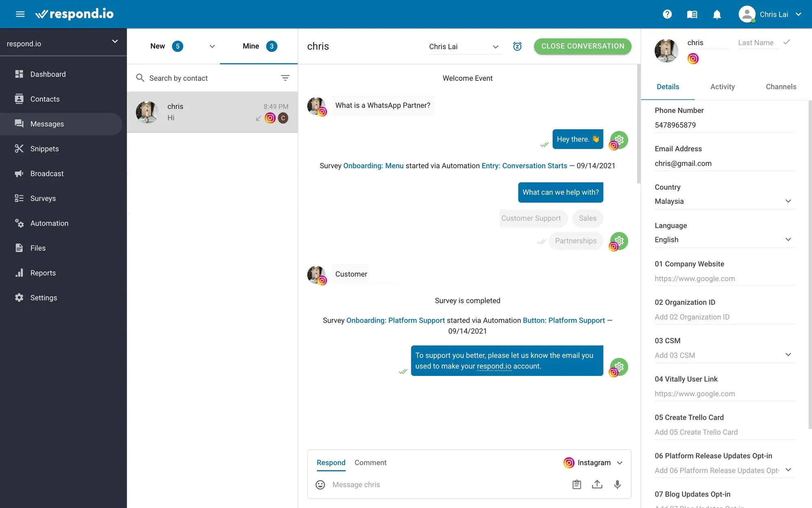Focus the Message chris input
This screenshot has width=812, height=508.
pyautogui.click(x=447, y=484)
